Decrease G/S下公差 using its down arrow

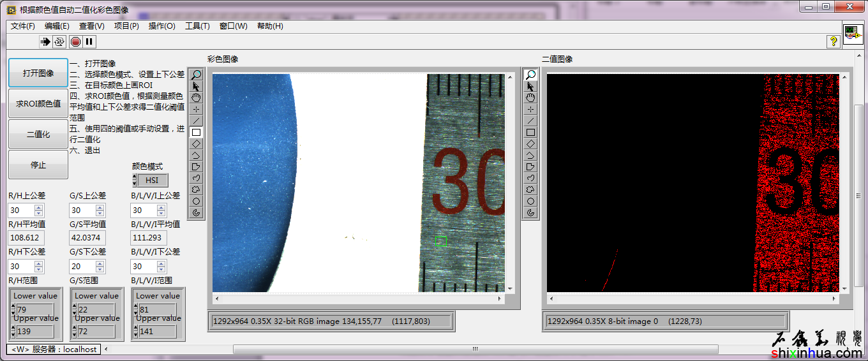tap(100, 270)
